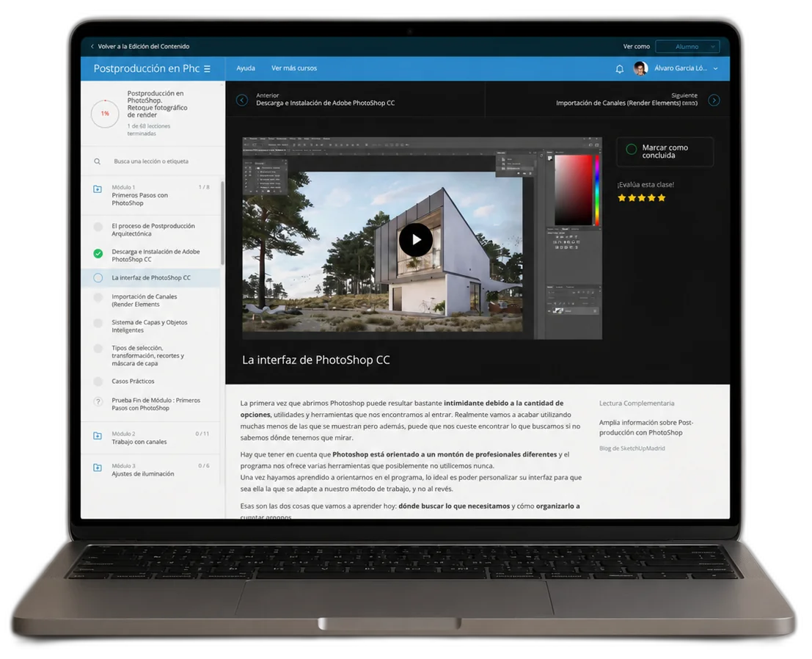812x659 pixels.
Task: Toggle completion for El proceso de Postproducción Arquitectónica
Action: (98, 227)
